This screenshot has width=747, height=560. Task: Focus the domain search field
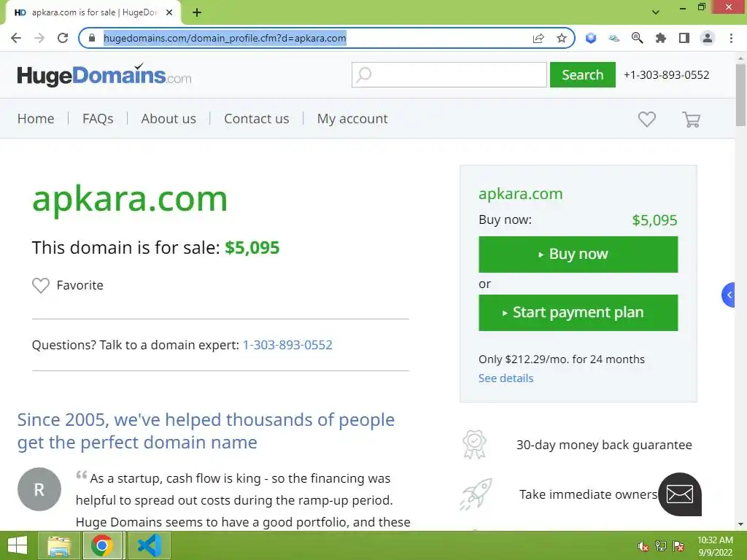449,75
